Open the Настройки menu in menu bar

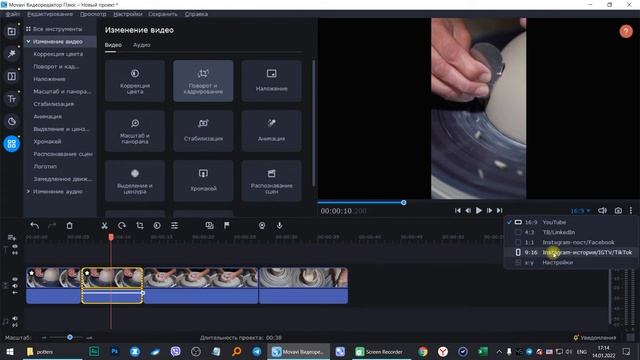click(128, 14)
